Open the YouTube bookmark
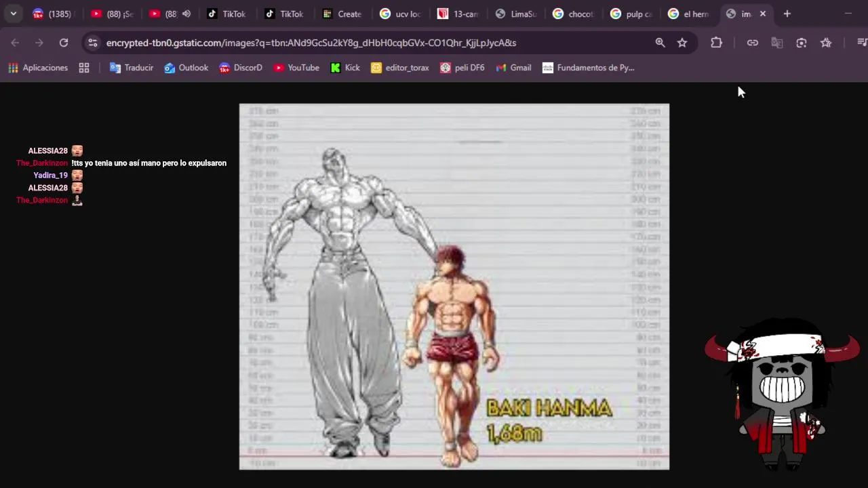 (296, 68)
